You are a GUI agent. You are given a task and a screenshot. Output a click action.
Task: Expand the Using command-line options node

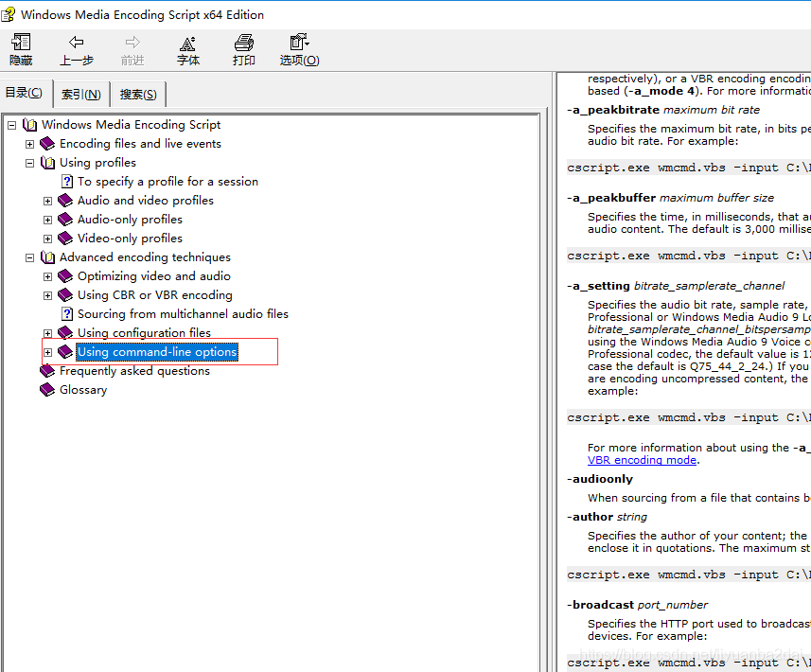pyautogui.click(x=47, y=352)
